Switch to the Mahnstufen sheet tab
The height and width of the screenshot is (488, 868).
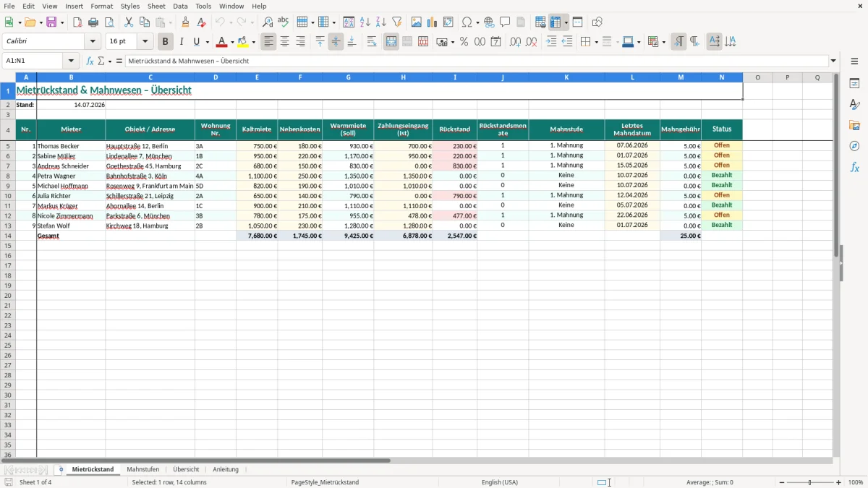coord(142,469)
